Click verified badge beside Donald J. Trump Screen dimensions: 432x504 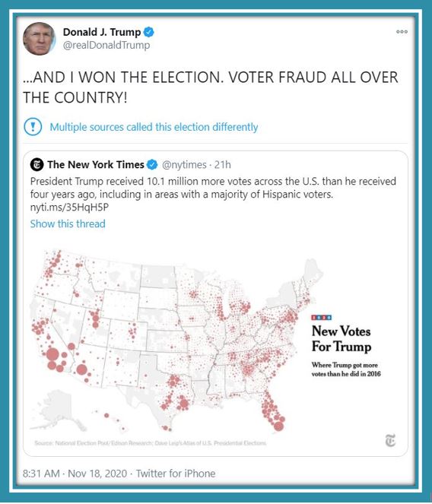(148, 32)
